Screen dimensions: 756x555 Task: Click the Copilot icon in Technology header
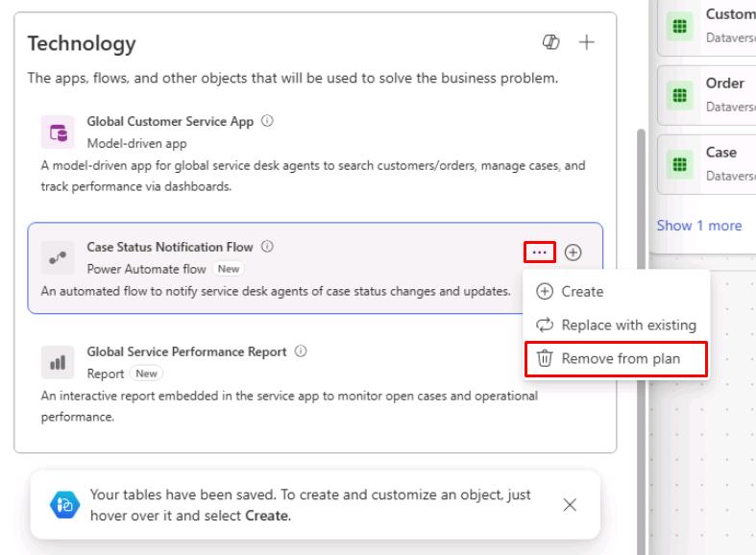click(x=550, y=42)
